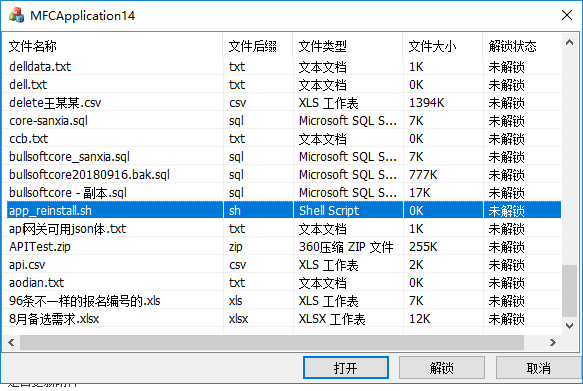
Task: Click the 解锁 button
Action: pos(442,368)
